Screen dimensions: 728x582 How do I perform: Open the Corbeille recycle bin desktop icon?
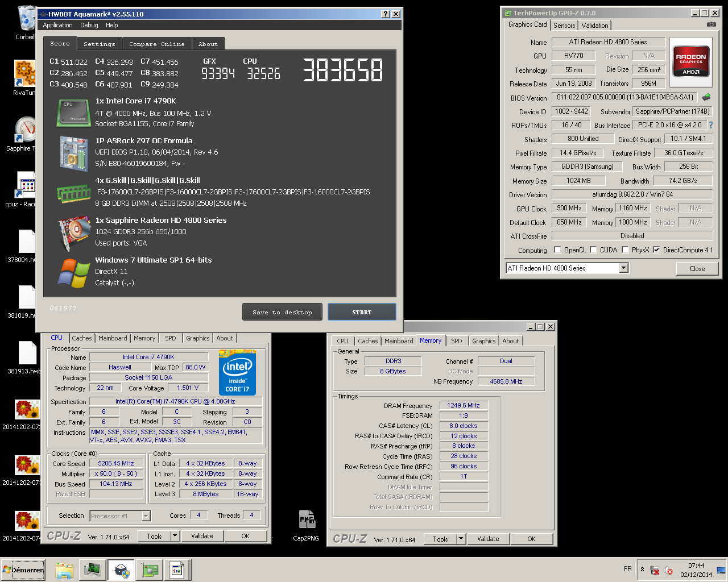pos(26,23)
